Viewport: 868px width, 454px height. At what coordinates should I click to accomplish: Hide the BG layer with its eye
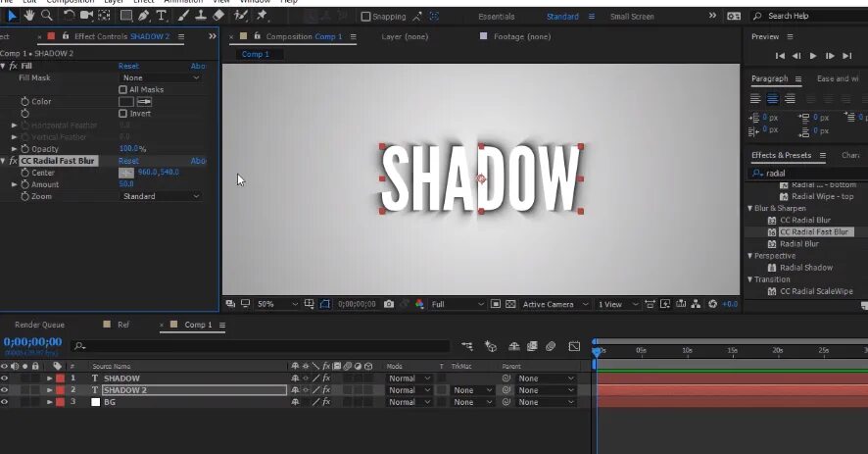tap(5, 402)
